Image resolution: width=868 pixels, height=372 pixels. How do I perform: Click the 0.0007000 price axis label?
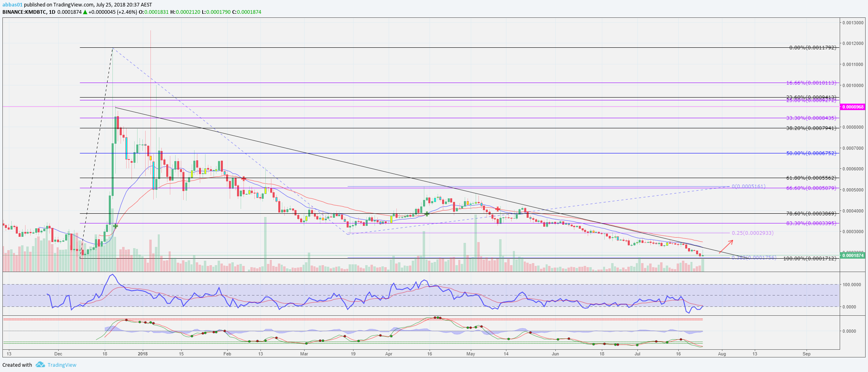pos(853,148)
